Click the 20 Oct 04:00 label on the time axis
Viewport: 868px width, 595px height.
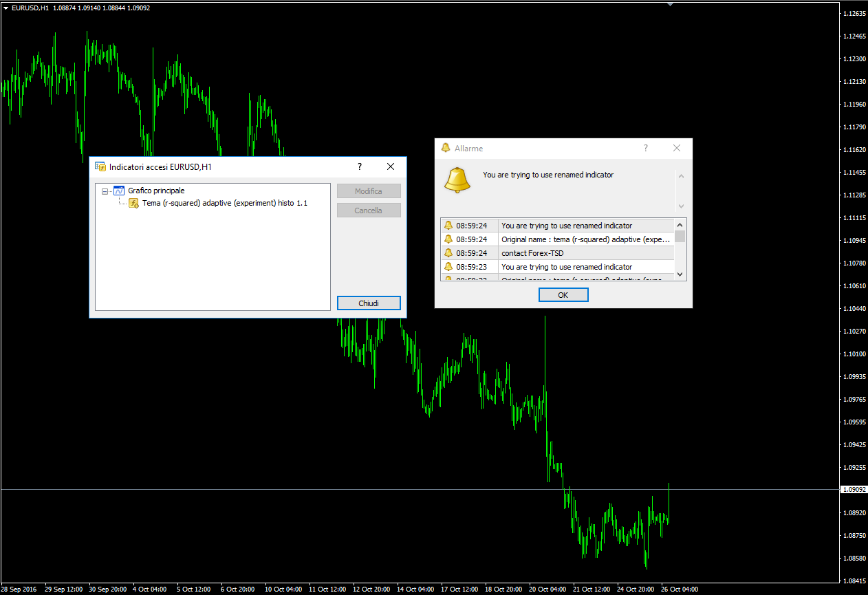(x=549, y=589)
